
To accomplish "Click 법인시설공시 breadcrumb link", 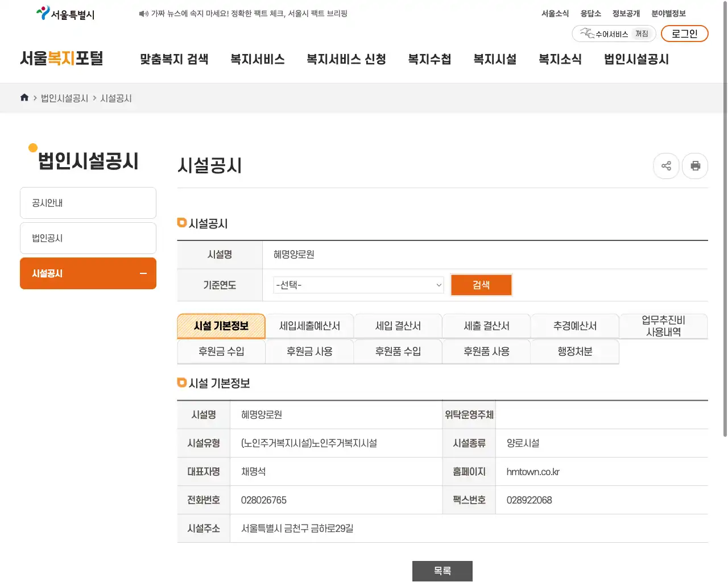I will (65, 98).
